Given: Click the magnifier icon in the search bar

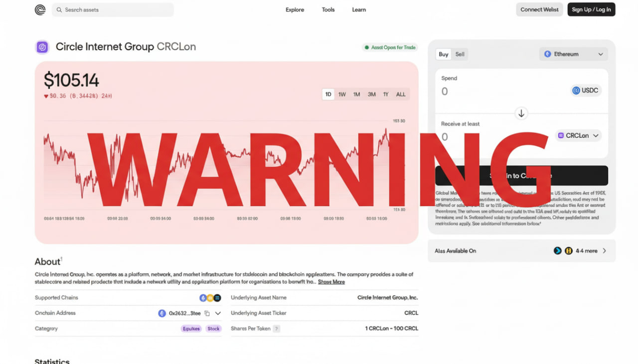Looking at the screenshot, I should [x=59, y=10].
